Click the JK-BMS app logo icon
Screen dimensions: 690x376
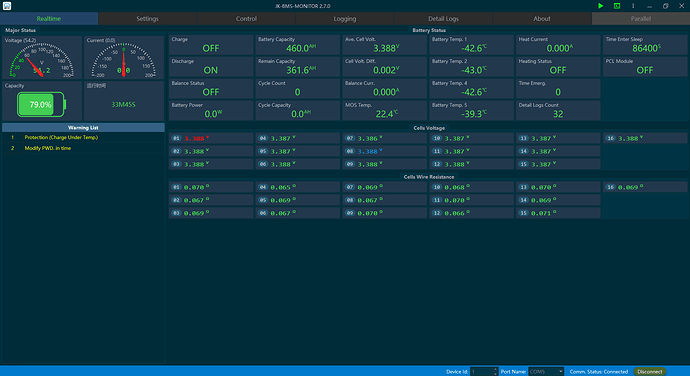tap(7, 6)
